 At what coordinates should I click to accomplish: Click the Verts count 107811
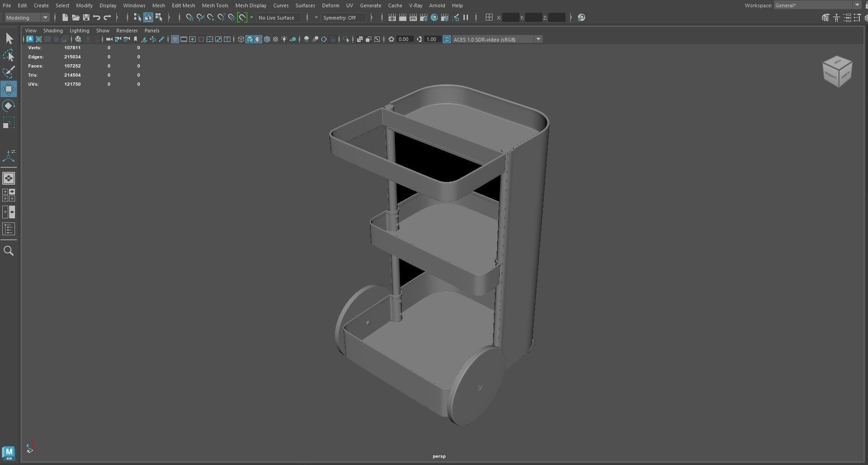tap(72, 47)
